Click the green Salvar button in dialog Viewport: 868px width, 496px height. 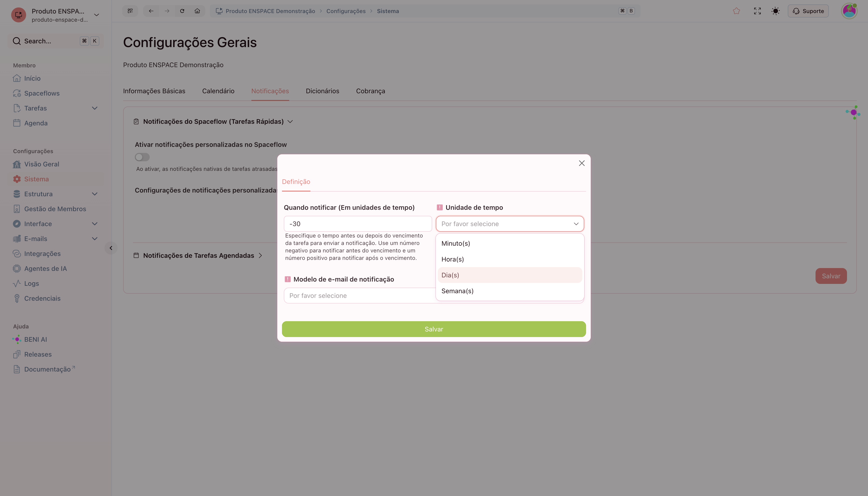(434, 329)
